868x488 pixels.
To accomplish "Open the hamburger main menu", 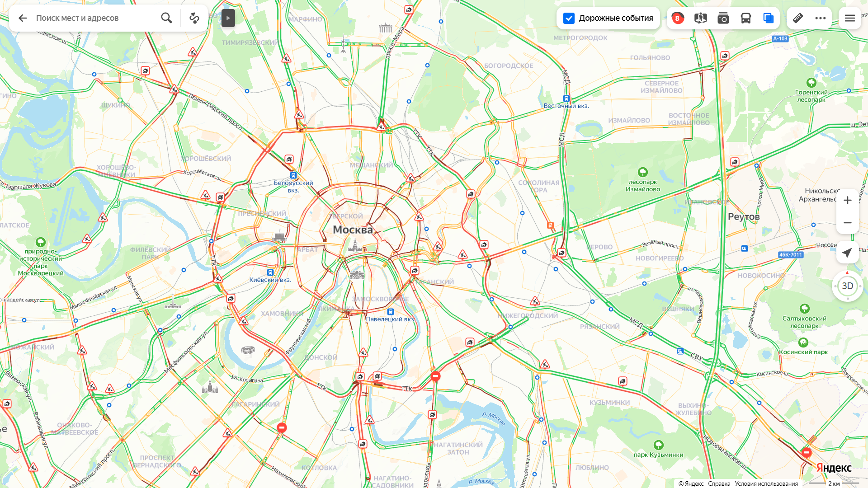I will tap(849, 18).
